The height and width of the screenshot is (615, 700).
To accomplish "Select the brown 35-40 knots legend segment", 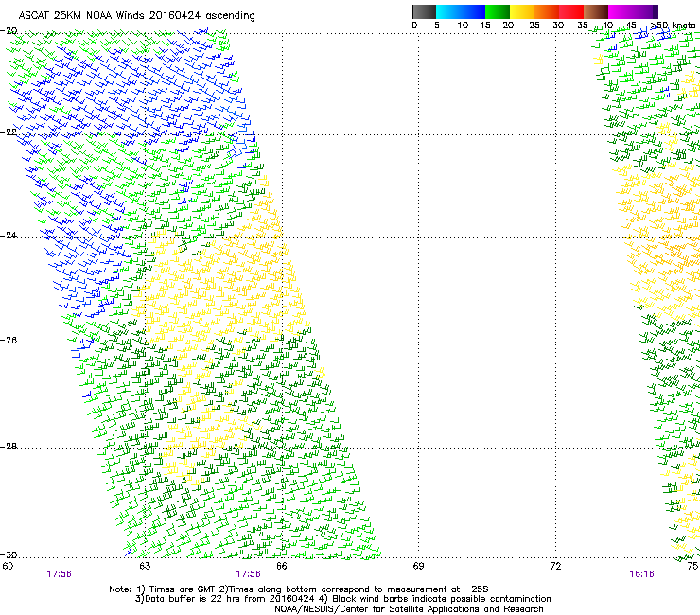I will pos(596,11).
